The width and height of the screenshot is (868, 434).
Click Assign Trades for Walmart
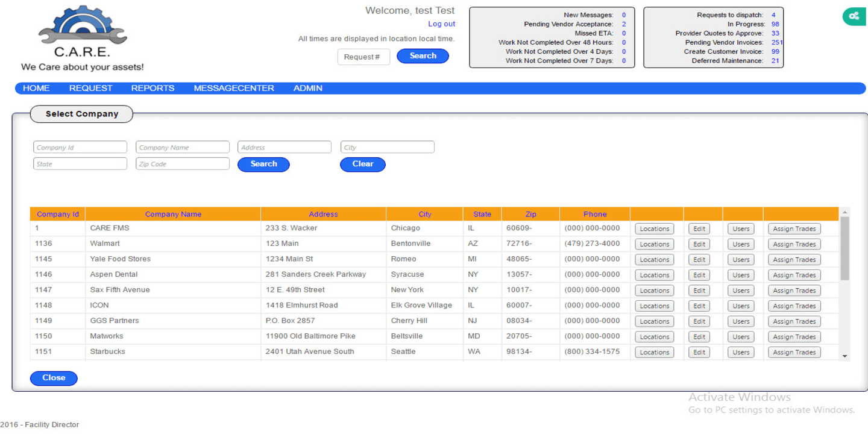click(794, 244)
